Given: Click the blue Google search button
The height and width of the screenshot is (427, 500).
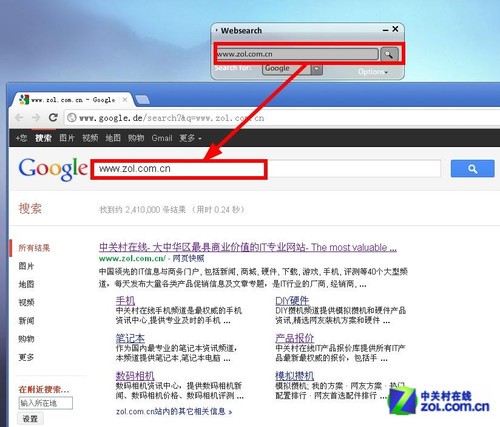Looking at the screenshot, I should [x=472, y=169].
